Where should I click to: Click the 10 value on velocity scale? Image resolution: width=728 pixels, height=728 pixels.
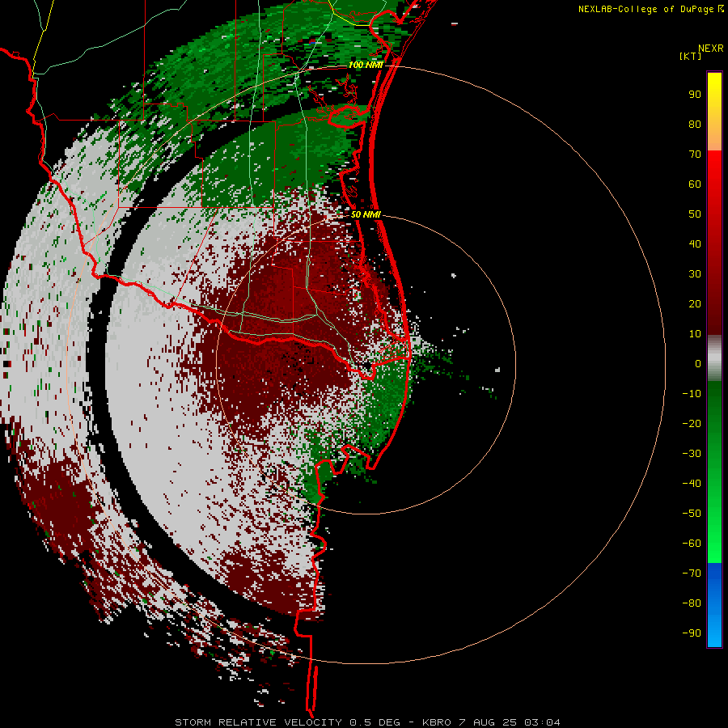point(695,334)
